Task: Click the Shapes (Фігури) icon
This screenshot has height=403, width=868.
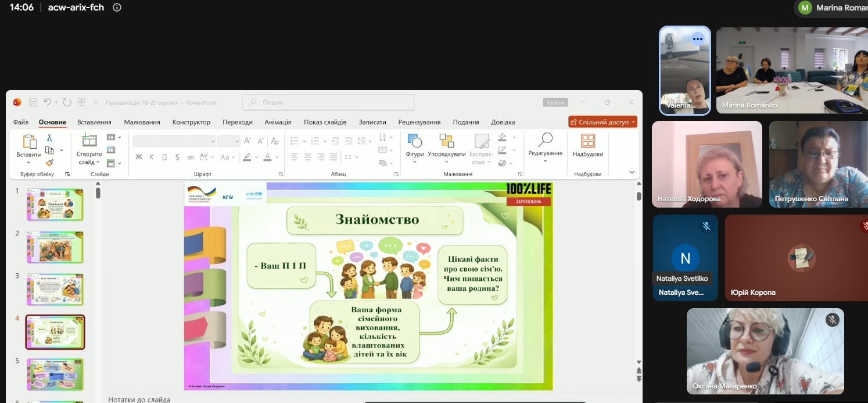Action: pyautogui.click(x=415, y=141)
